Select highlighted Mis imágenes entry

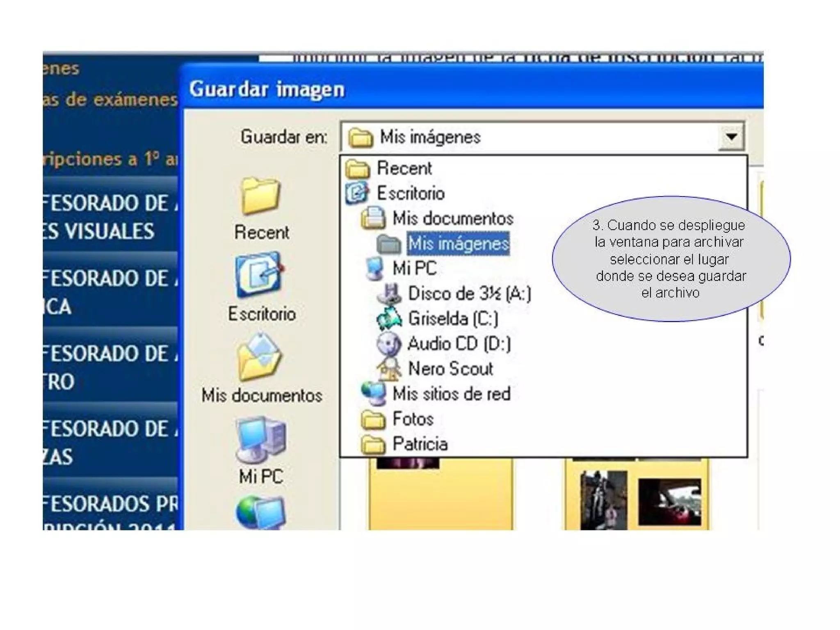[458, 244]
